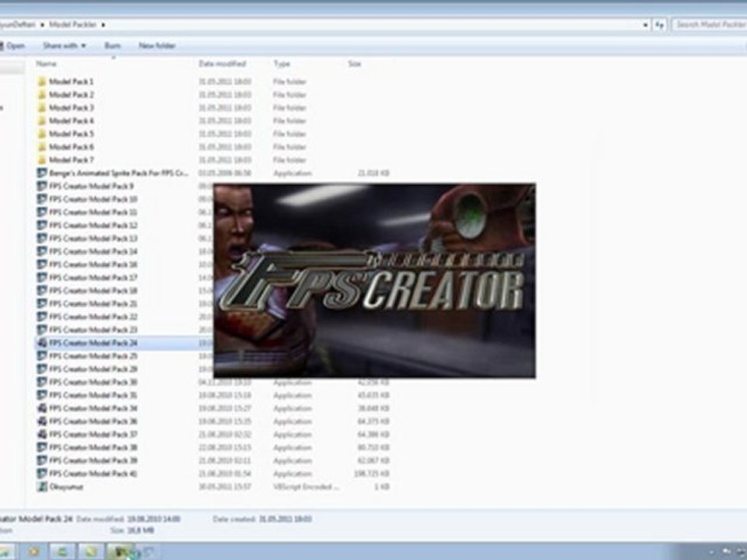Select the Model Pack 6 folder icon
Screen dimensions: 747x560
tap(42, 147)
